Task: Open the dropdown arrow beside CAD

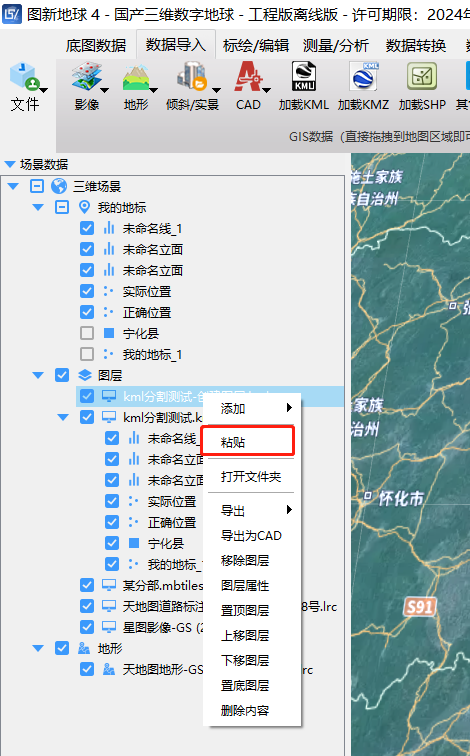Action: point(267,90)
